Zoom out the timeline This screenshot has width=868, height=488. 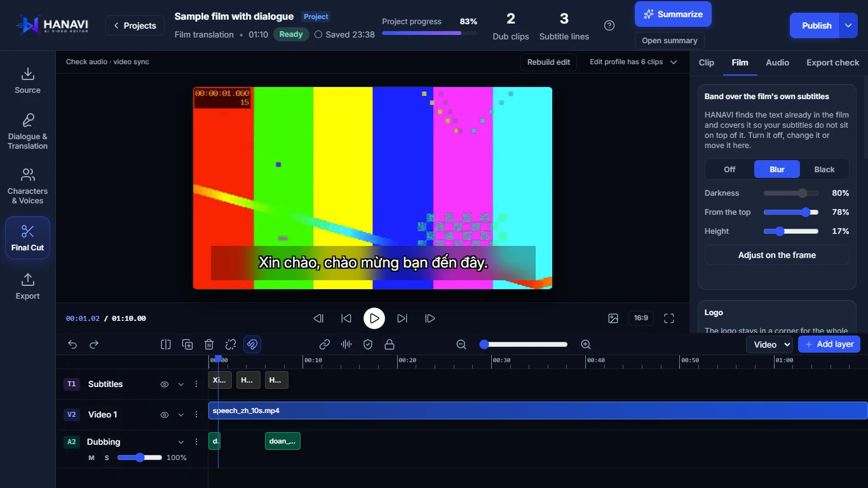pyautogui.click(x=461, y=344)
